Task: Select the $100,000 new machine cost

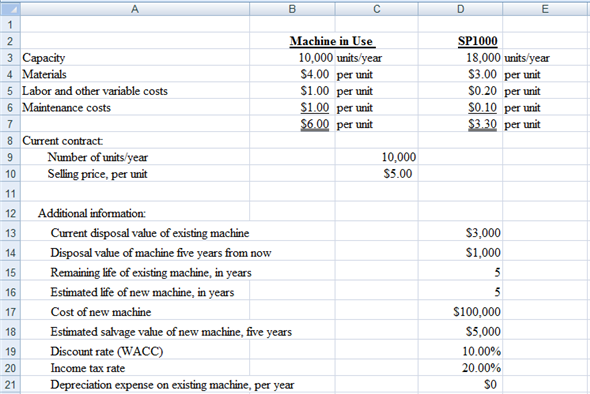Action: [477, 312]
